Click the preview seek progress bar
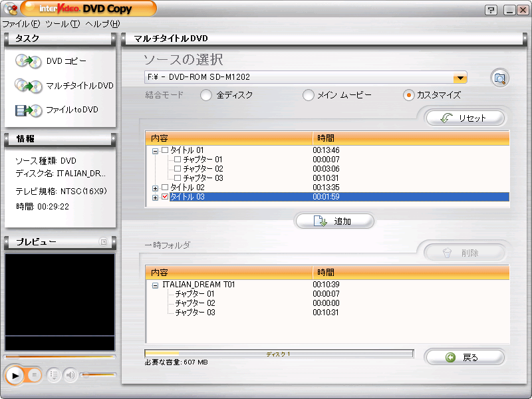 [x=60, y=357]
